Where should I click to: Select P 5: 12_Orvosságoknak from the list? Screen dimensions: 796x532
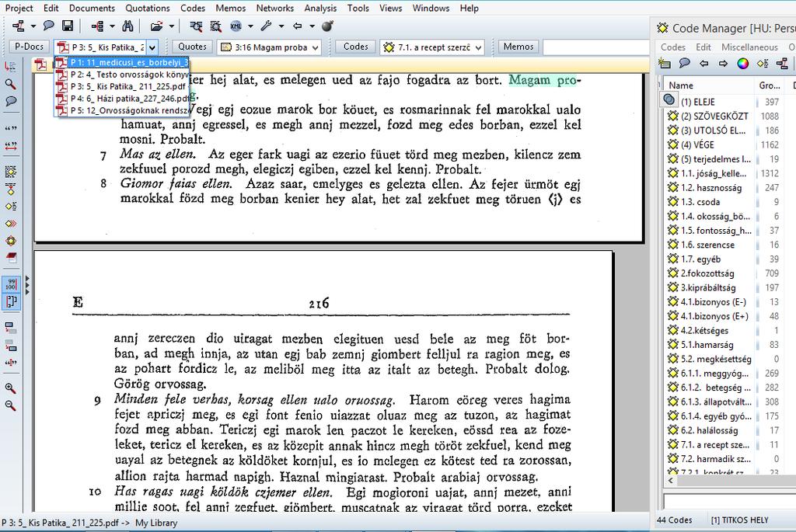[122, 110]
